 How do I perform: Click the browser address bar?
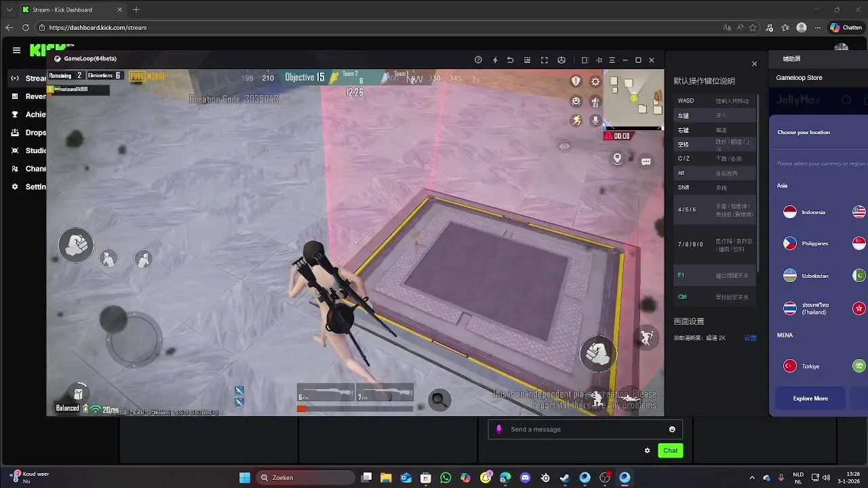pyautogui.click(x=380, y=28)
